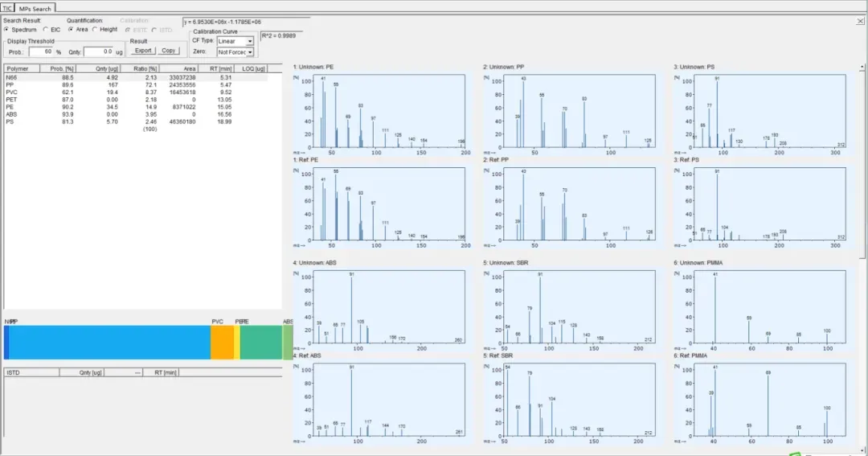The height and width of the screenshot is (456, 868).
Task: Select the ABS polymer row
Action: (136, 114)
